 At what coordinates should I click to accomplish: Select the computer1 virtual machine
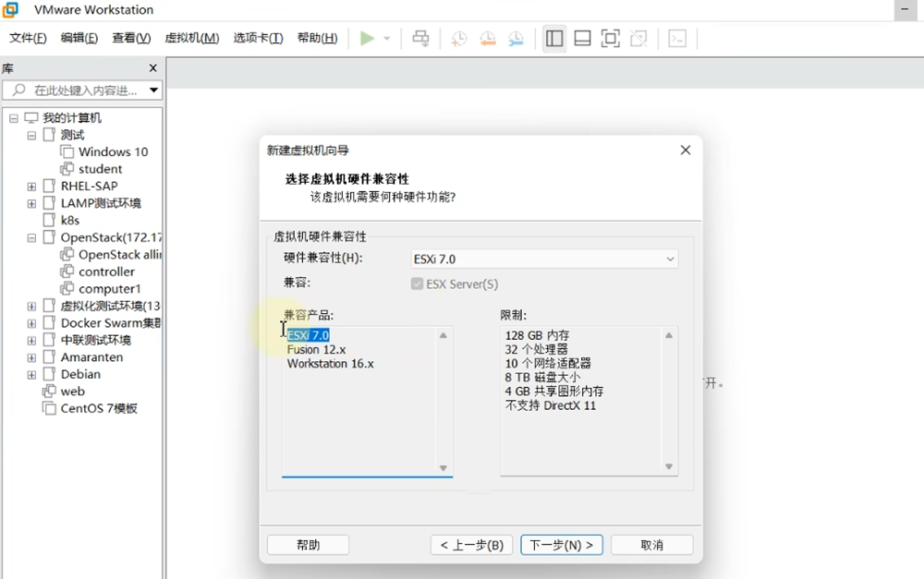(x=109, y=289)
